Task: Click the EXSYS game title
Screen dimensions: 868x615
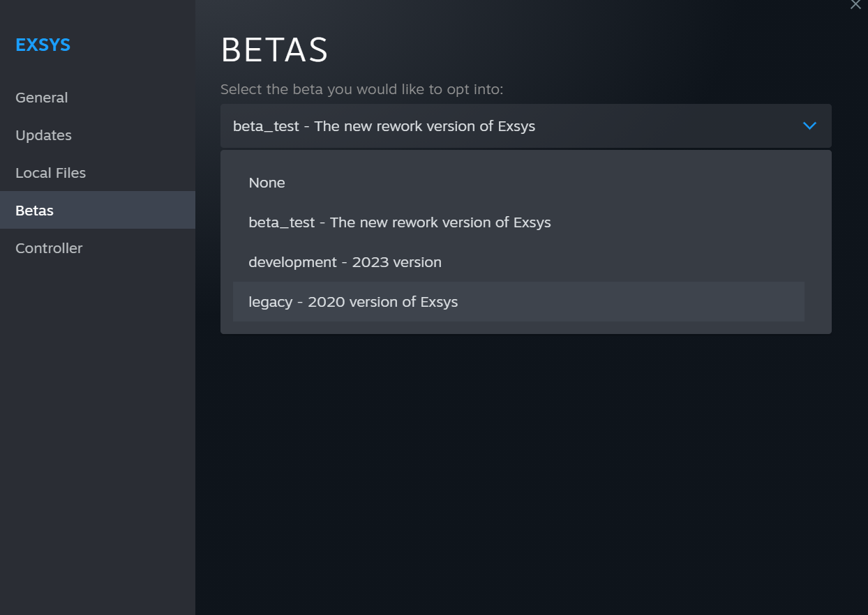Action: [43, 45]
